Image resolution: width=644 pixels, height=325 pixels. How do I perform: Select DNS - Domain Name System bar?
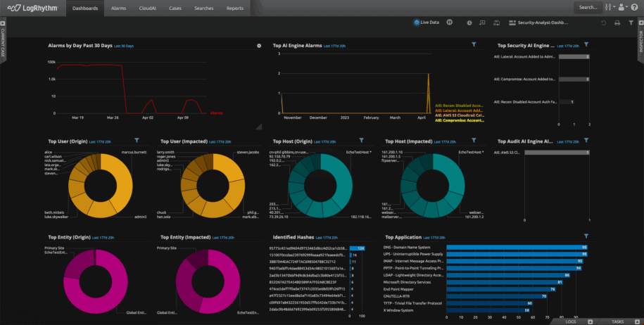517,248
